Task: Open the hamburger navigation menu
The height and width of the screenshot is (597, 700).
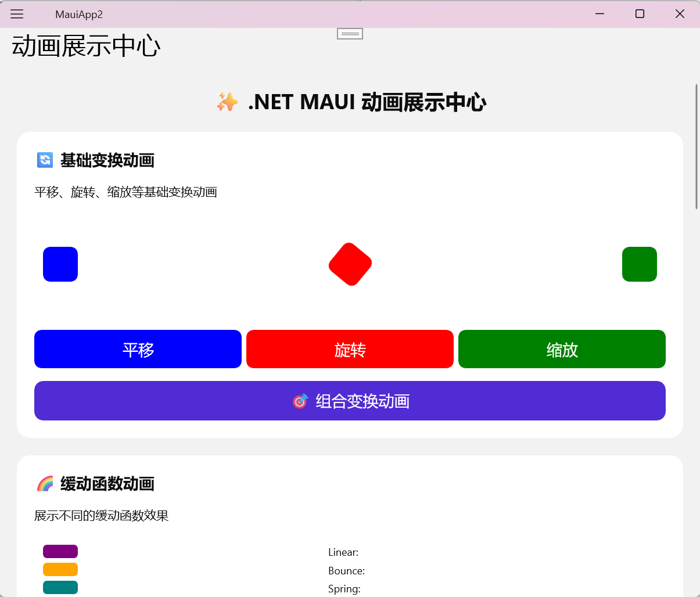Action: 17,14
